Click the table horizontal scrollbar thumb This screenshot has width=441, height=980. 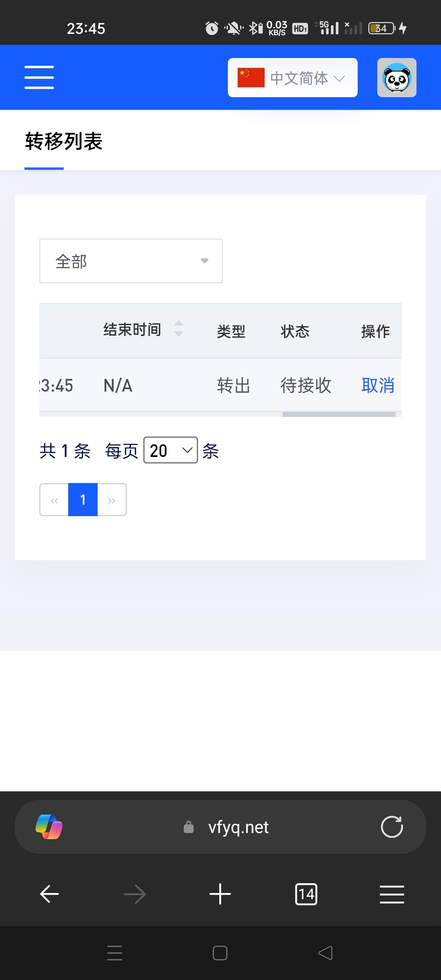click(339, 414)
